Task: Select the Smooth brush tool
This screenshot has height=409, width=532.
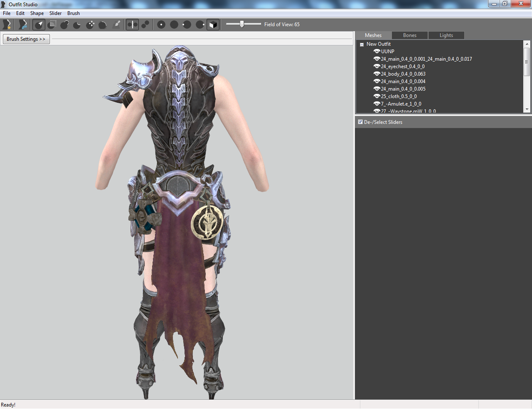Action: [103, 25]
